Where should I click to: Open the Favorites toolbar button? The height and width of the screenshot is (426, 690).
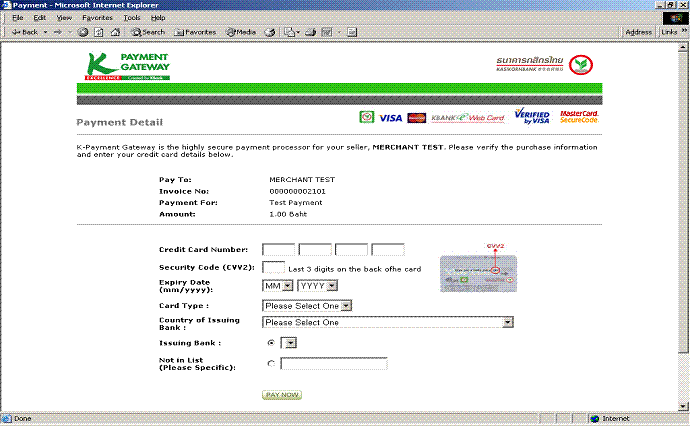tap(195, 32)
